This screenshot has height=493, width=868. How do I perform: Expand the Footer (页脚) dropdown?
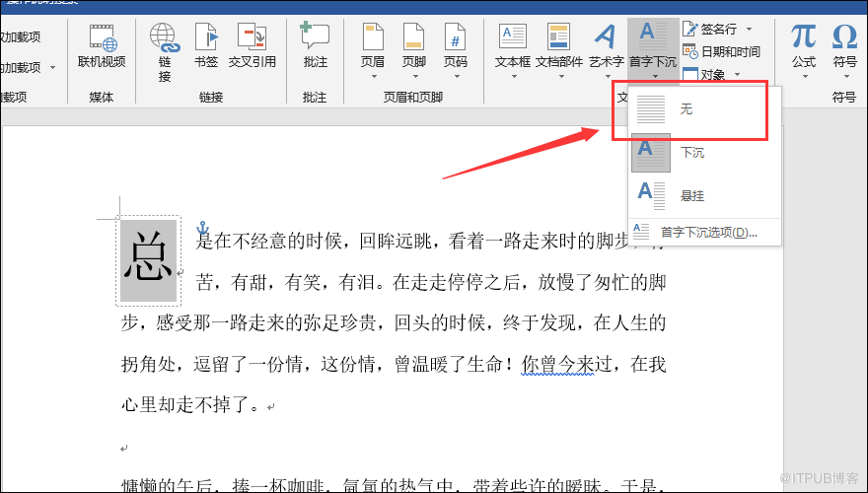pos(414,47)
